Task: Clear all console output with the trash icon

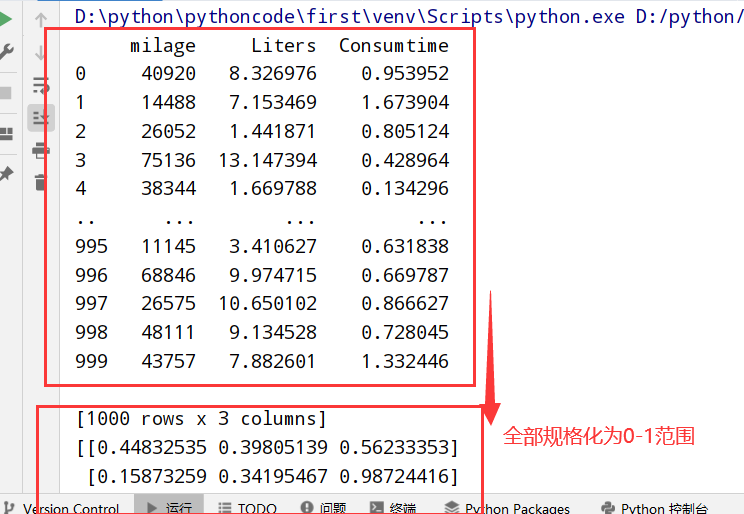Action: [x=41, y=182]
